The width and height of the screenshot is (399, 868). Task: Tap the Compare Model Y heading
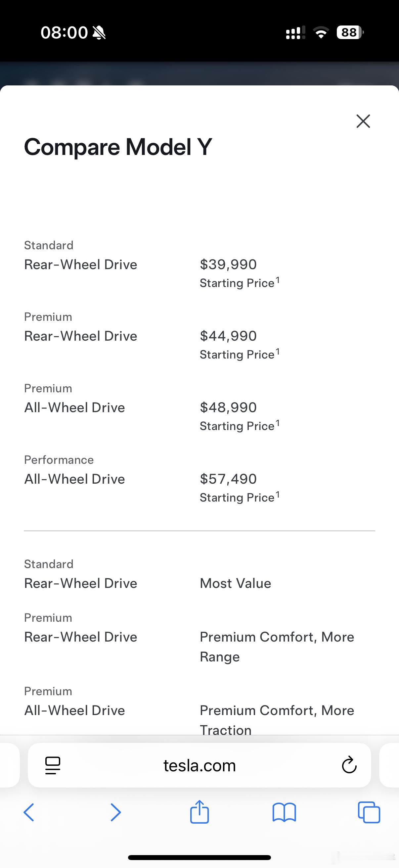coord(118,147)
